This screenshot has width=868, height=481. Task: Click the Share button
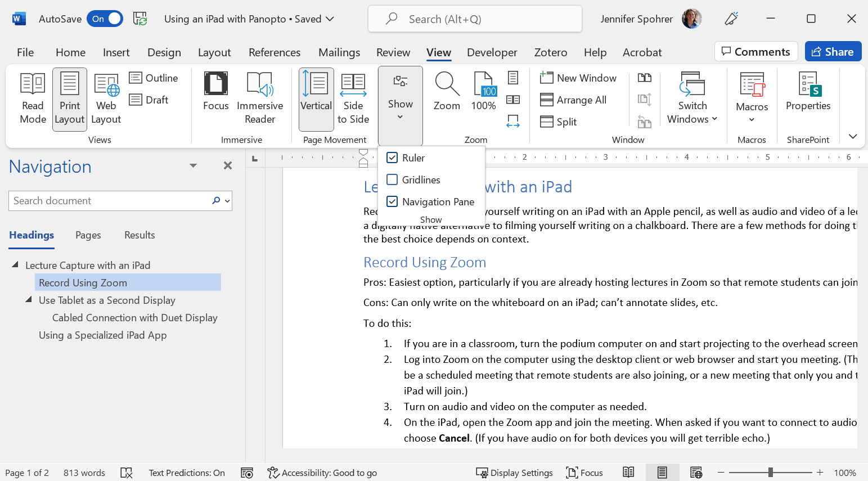[x=833, y=52]
